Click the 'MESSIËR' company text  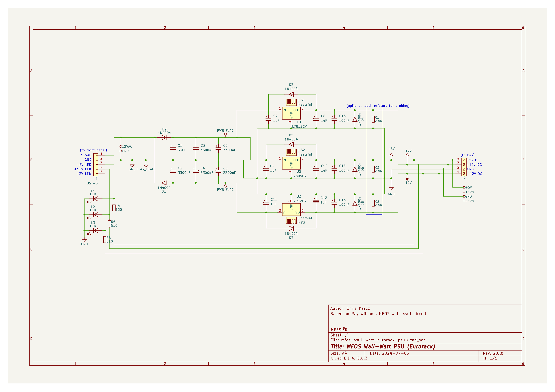point(339,330)
